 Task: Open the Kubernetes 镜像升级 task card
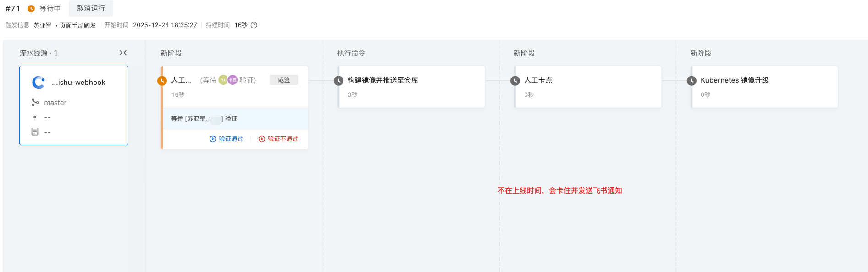764,87
